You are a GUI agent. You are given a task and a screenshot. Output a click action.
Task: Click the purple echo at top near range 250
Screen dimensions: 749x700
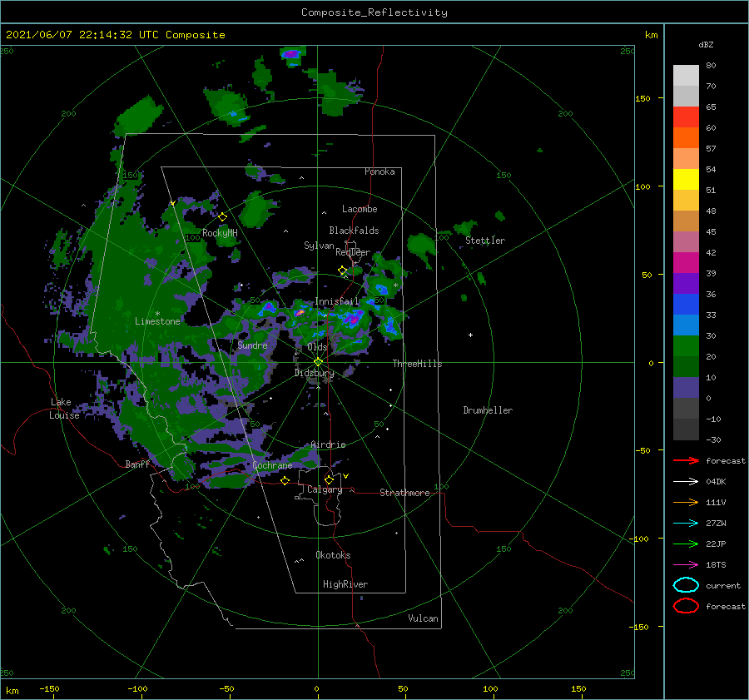291,53
